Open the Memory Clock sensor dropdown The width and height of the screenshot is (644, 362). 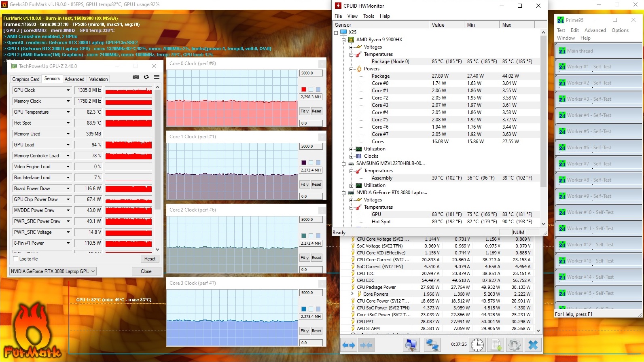[68, 101]
